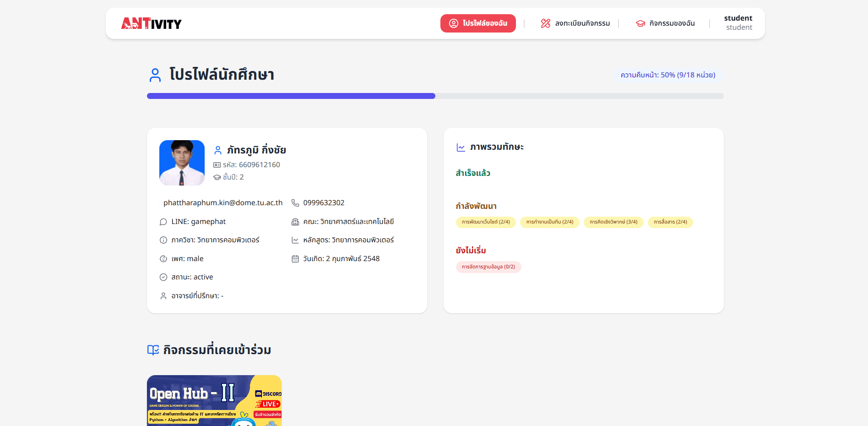Select the การคิดเชิงวิพากษ์ (3/4) skill tag
Viewport: 868px width, 426px height.
pyautogui.click(x=613, y=222)
